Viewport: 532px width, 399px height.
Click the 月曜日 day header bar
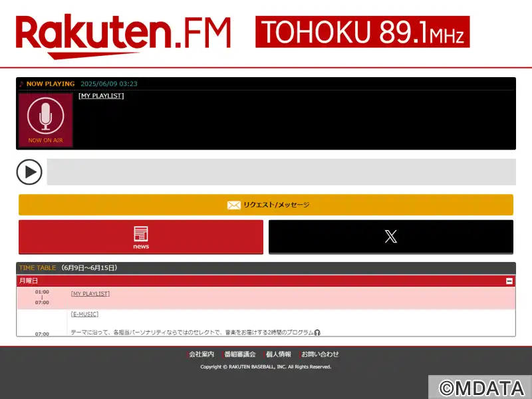click(266, 281)
